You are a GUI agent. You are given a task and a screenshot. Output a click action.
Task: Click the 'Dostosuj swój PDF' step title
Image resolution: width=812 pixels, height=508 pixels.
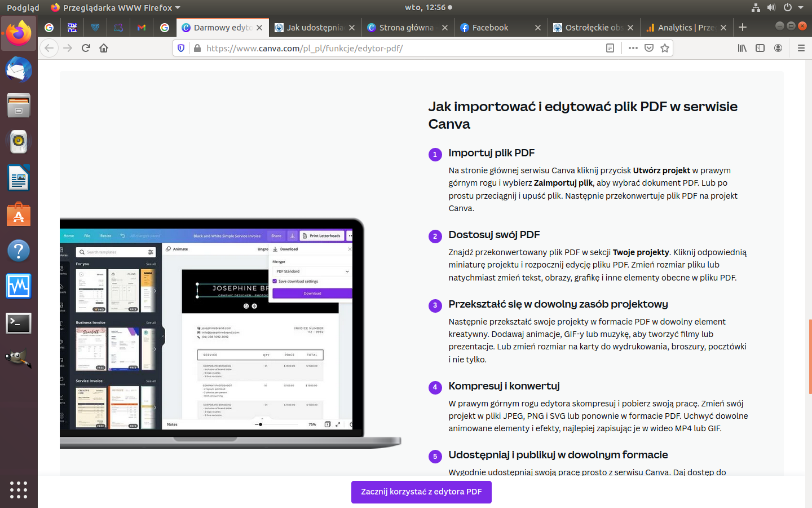pyautogui.click(x=494, y=235)
